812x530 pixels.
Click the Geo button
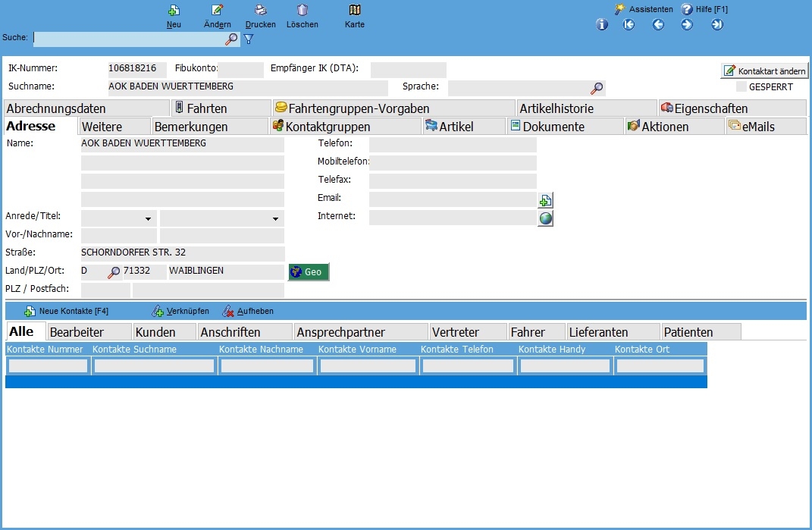click(309, 272)
